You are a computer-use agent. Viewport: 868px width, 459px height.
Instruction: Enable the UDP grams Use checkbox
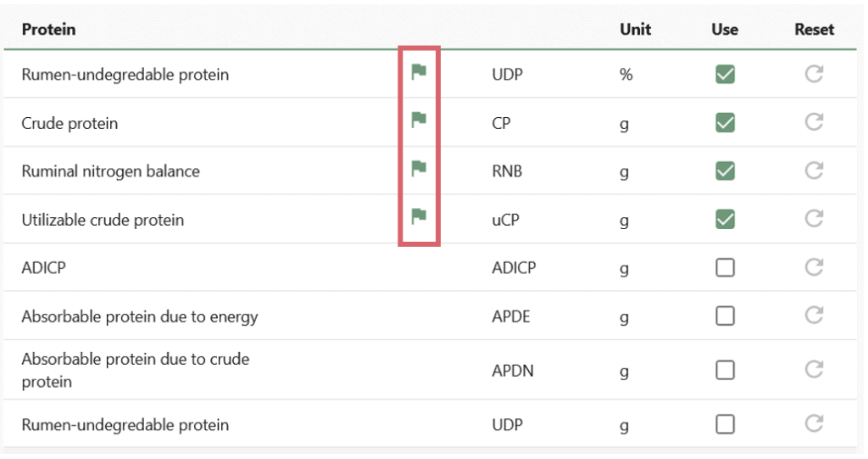coord(726,424)
